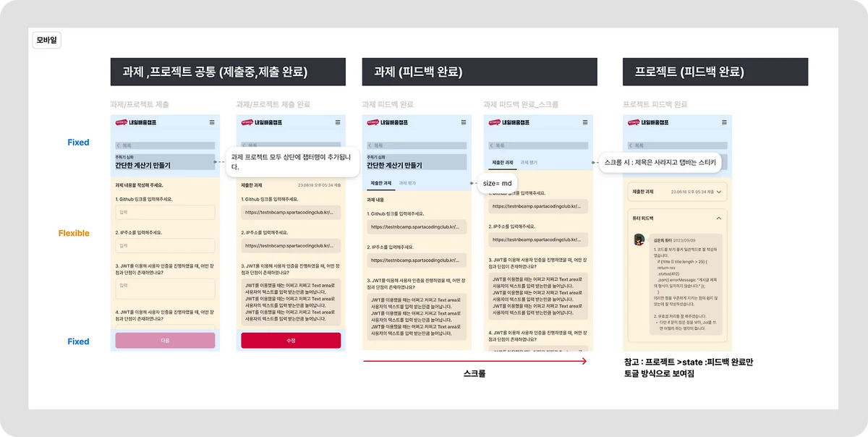Click 내일배움캠프 logo in 과제/프로젝트 제출 screen

pos(135,122)
